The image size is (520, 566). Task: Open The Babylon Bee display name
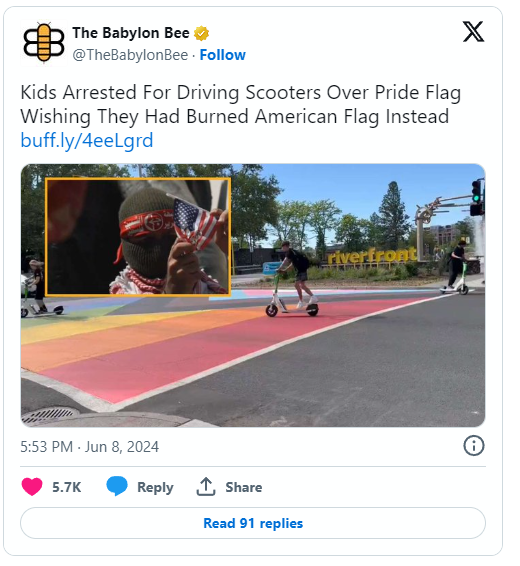pos(131,33)
